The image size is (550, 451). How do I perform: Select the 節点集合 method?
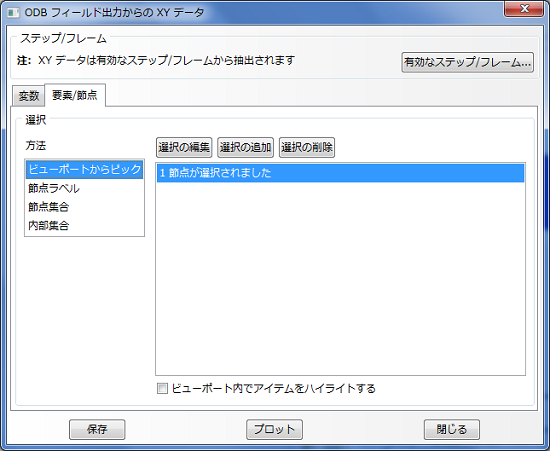tap(48, 207)
